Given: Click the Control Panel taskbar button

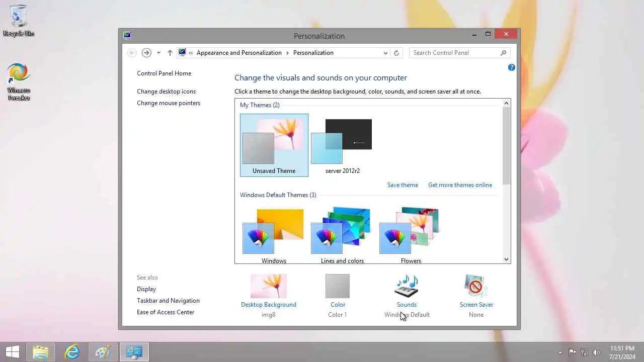Looking at the screenshot, I should 134,352.
